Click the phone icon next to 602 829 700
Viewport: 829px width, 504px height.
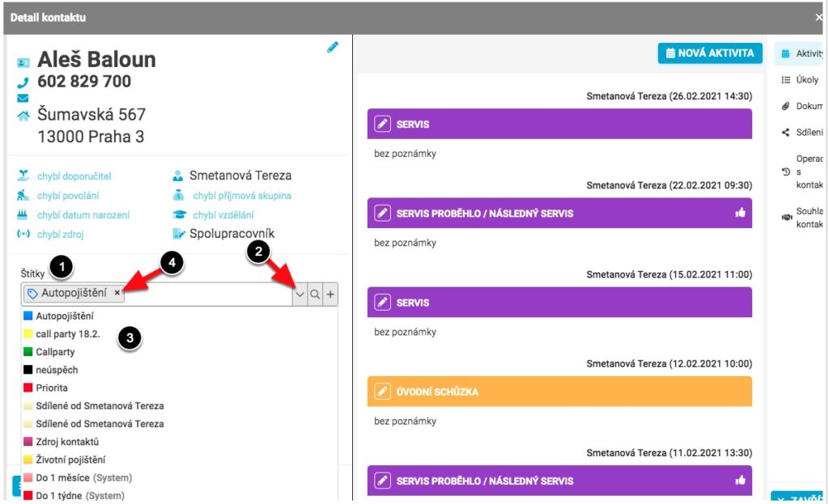point(23,83)
